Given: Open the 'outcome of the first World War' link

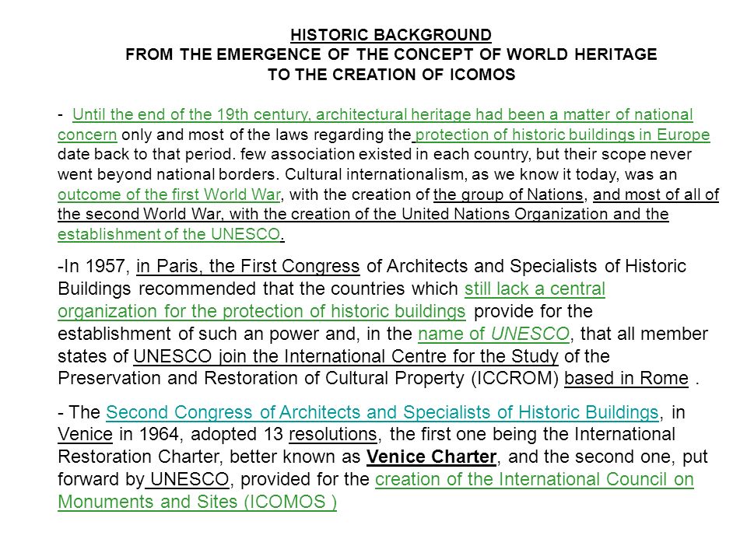Looking at the screenshot, I should 169,194.
